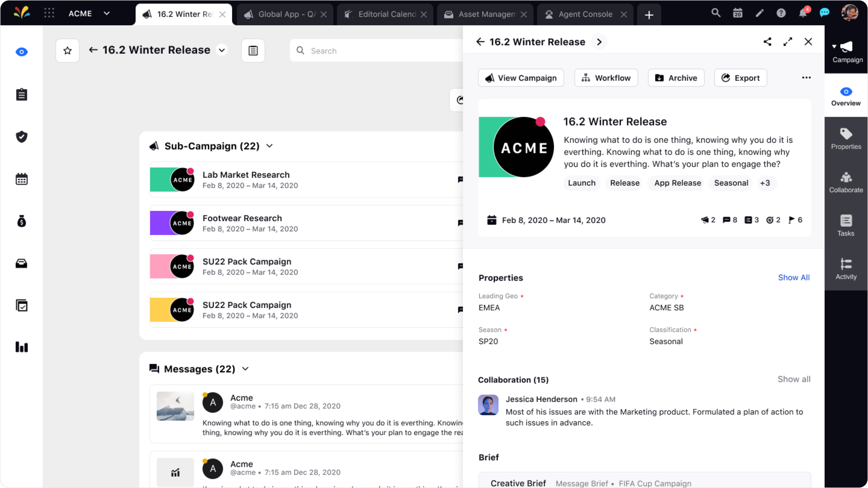Go back using panel header arrow

481,42
